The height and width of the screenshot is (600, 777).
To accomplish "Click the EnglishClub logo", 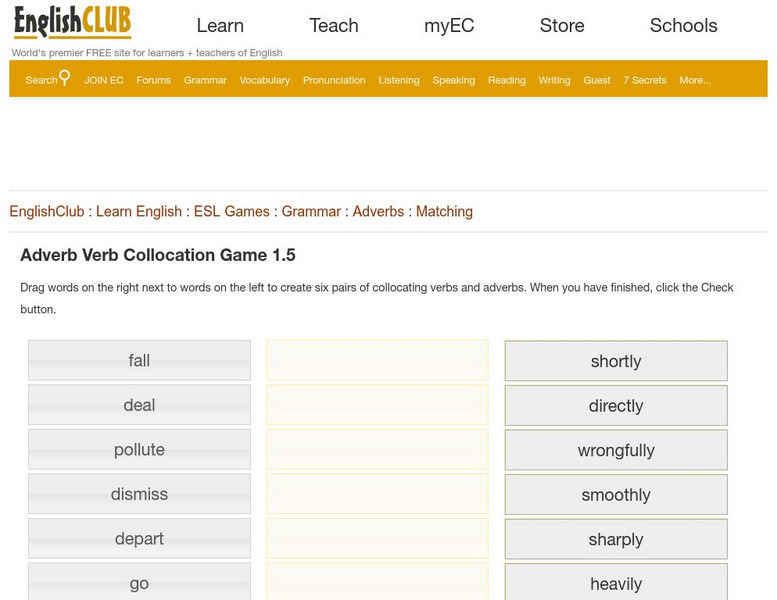I will coord(72,22).
